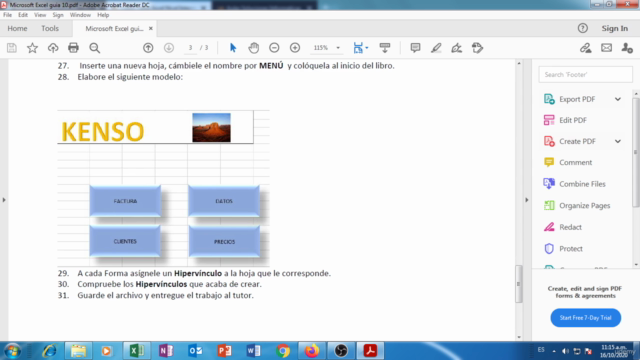Image resolution: width=640 pixels, height=360 pixels.
Task: Open the File menu
Action: [x=7, y=15]
